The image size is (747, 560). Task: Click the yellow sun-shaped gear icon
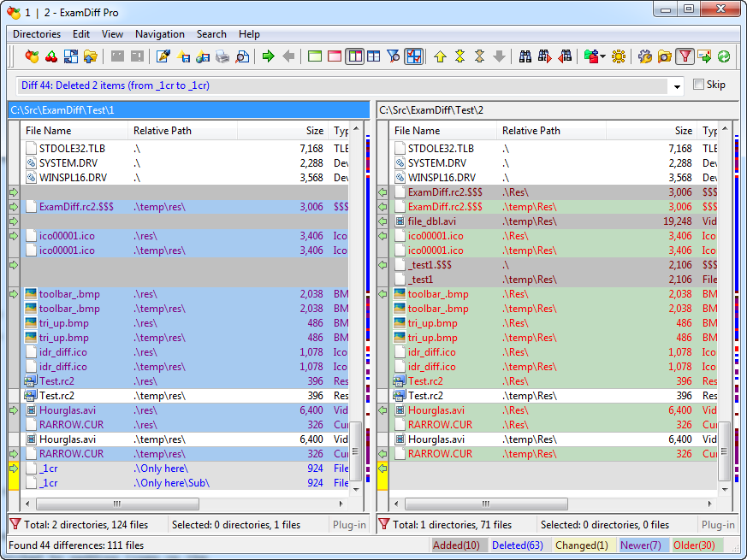pos(619,56)
